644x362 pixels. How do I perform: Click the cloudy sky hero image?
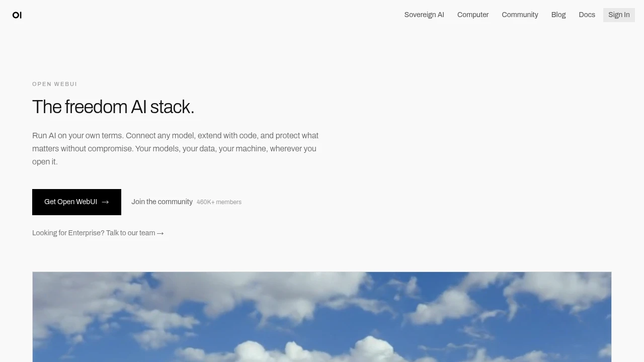[x=322, y=317]
